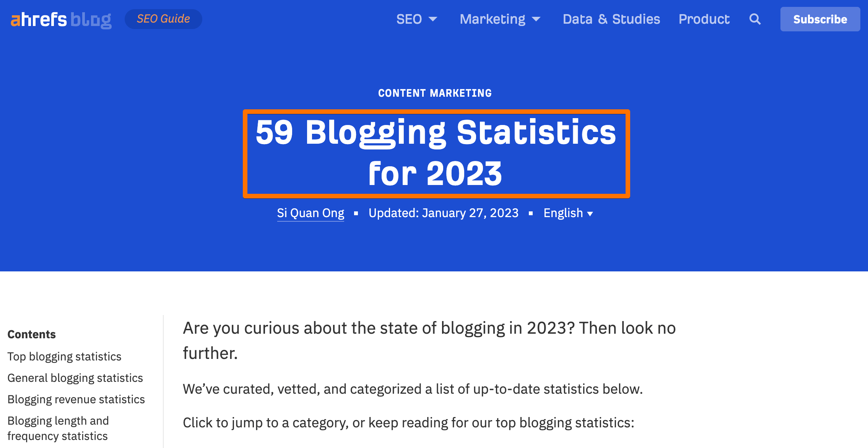The image size is (868, 448).
Task: Select the Marketing nav label text
Action: pyautogui.click(x=493, y=19)
